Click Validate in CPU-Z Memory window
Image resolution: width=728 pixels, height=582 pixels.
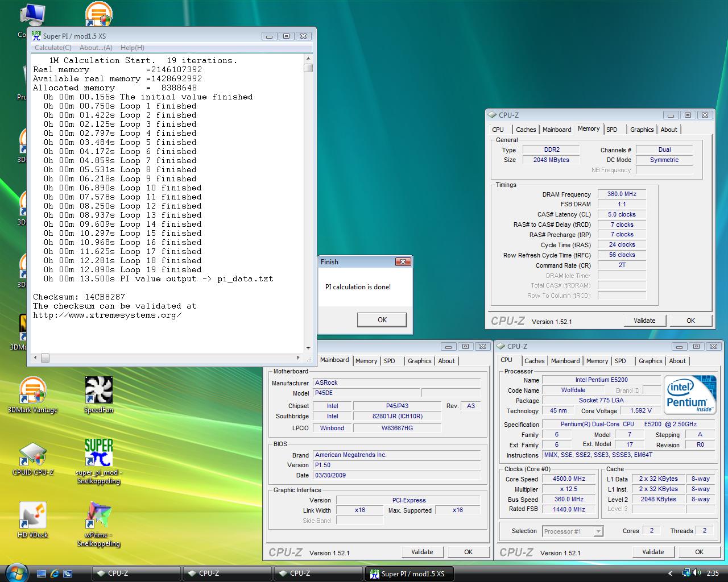point(644,321)
